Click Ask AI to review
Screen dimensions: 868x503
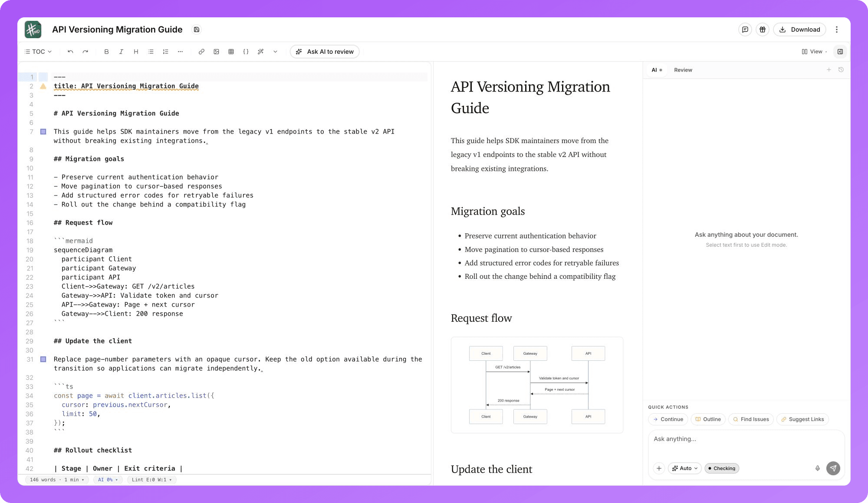tap(325, 52)
